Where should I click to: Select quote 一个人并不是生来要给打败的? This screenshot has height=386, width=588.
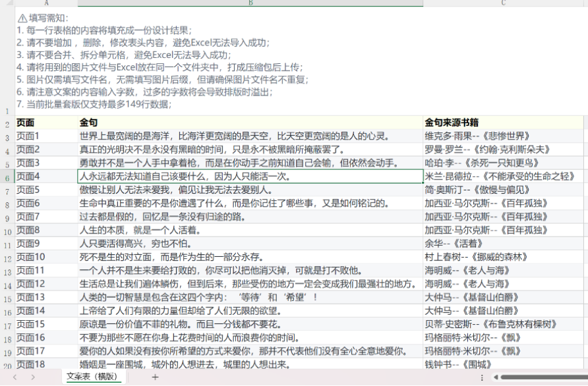tap(250, 271)
